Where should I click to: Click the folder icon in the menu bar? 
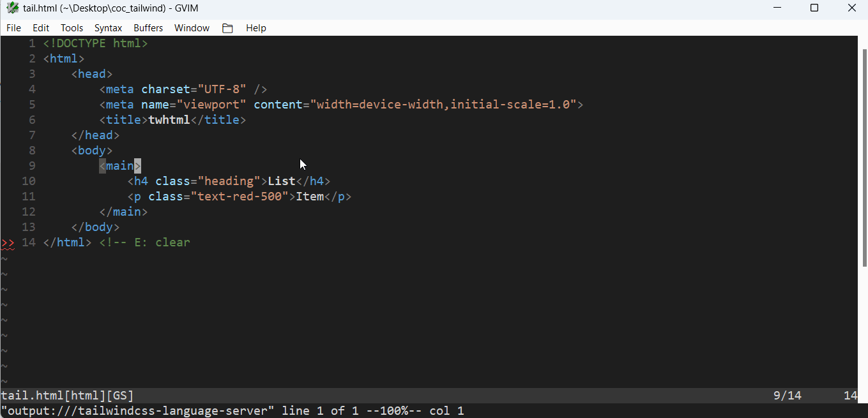coord(227,27)
